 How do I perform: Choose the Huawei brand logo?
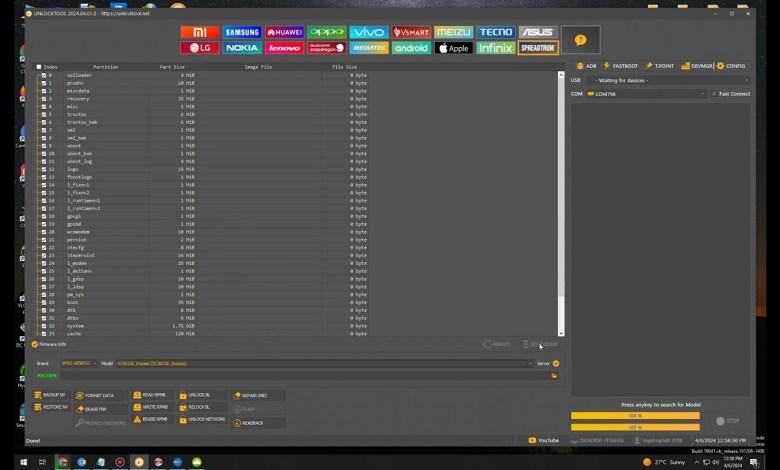[284, 33]
